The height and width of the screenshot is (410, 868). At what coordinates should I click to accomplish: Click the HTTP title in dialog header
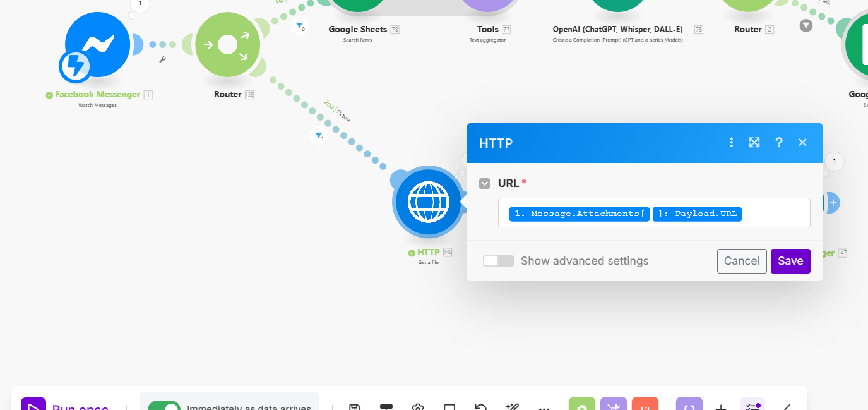(x=496, y=143)
